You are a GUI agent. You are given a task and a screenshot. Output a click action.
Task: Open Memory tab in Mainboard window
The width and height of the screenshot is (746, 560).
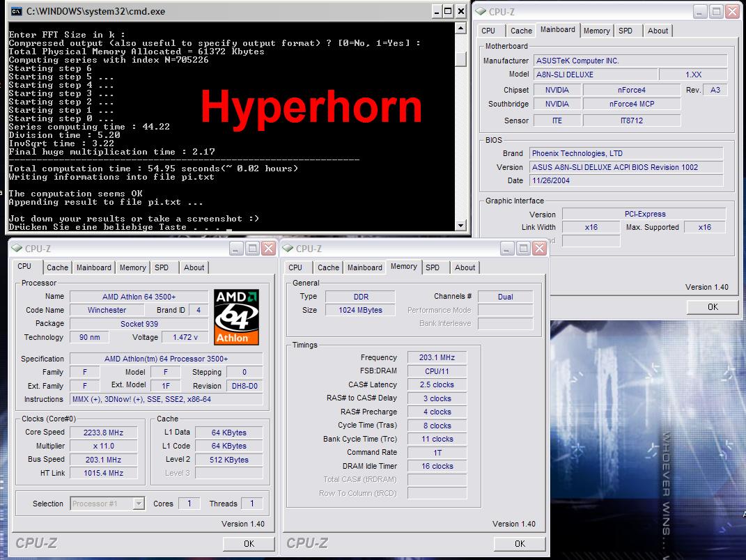coord(597,31)
